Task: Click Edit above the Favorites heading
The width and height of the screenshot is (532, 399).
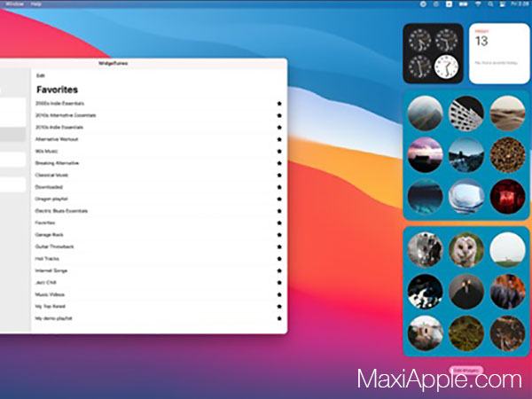Action: (x=41, y=75)
